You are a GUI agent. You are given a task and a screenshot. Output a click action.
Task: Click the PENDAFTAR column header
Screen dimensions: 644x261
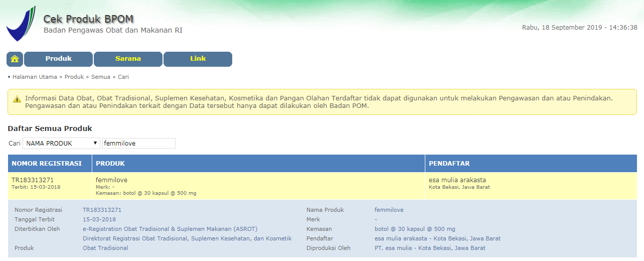point(449,164)
